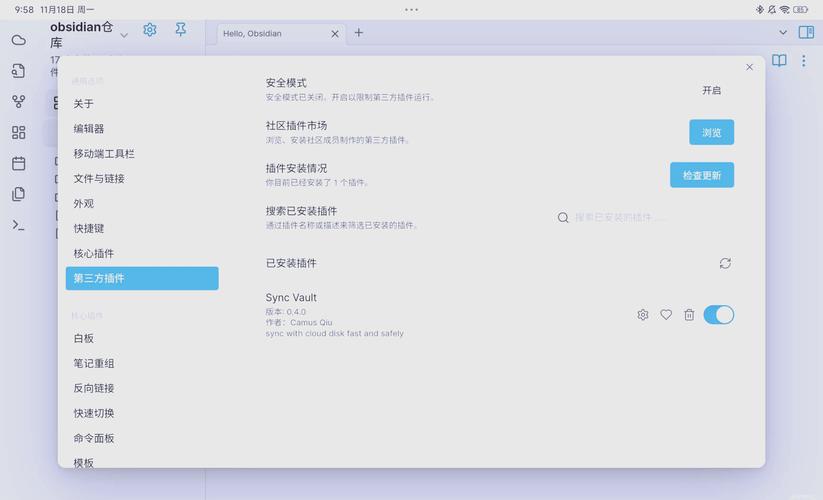
Task: Click the pin icon beside vault name
Action: coord(181,29)
